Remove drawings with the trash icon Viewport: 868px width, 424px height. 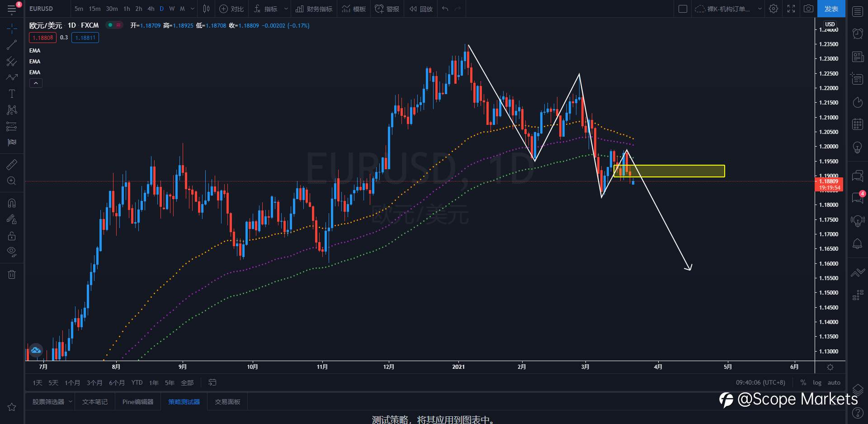(12, 274)
